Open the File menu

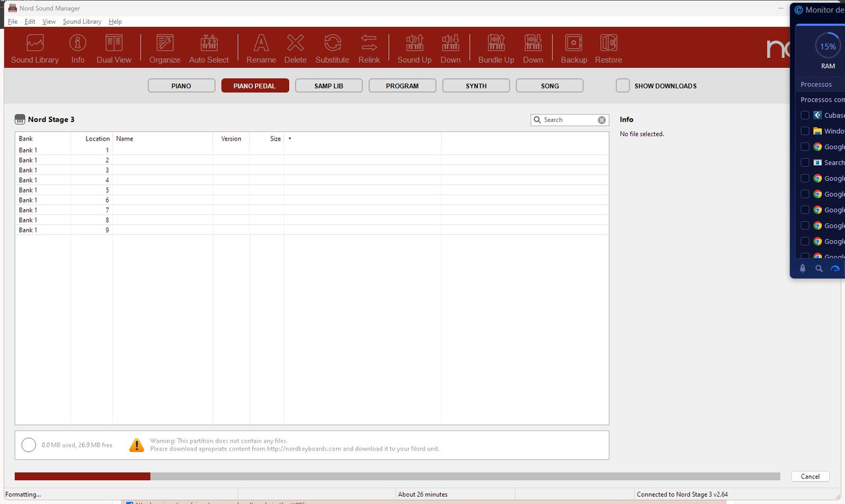point(13,22)
